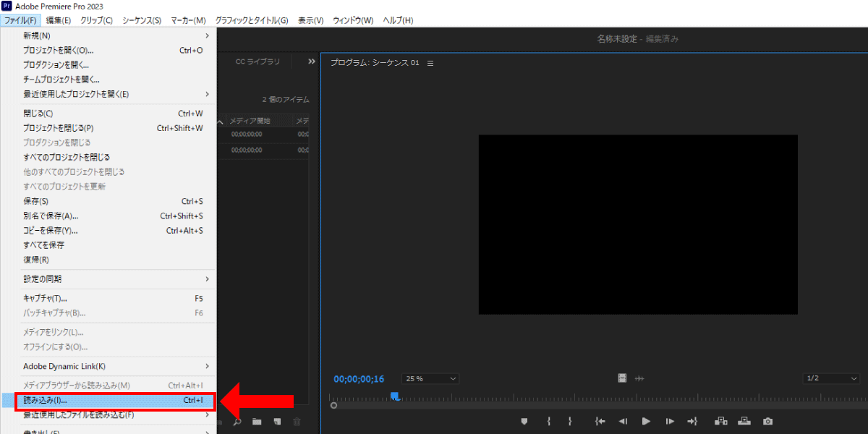
Task: Click the Adobe Premiere Pro title bar icon
Action: click(7, 6)
